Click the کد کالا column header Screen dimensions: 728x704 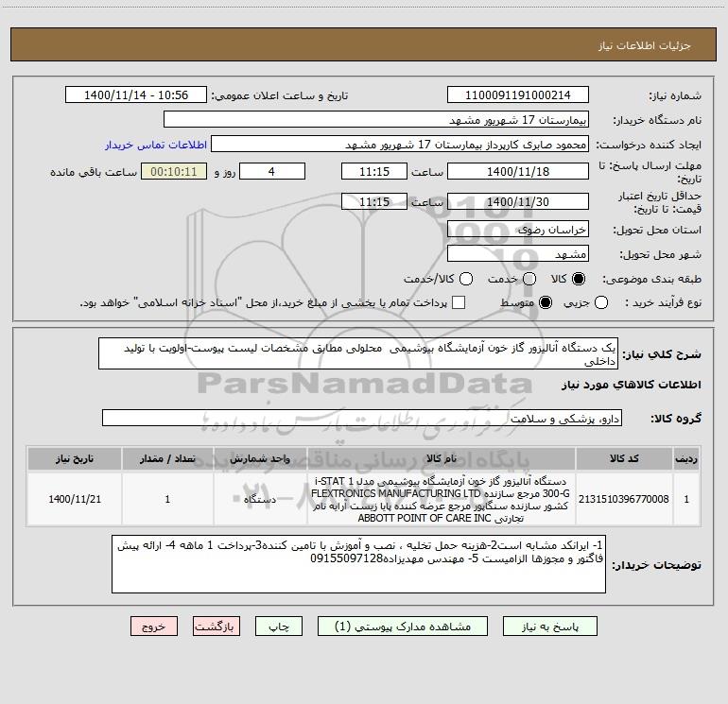click(624, 458)
